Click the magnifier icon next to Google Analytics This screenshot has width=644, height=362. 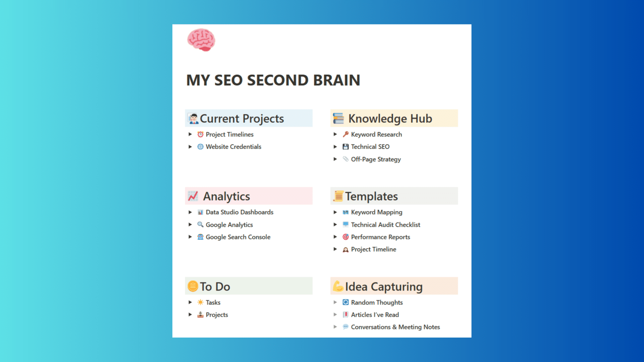pyautogui.click(x=200, y=224)
